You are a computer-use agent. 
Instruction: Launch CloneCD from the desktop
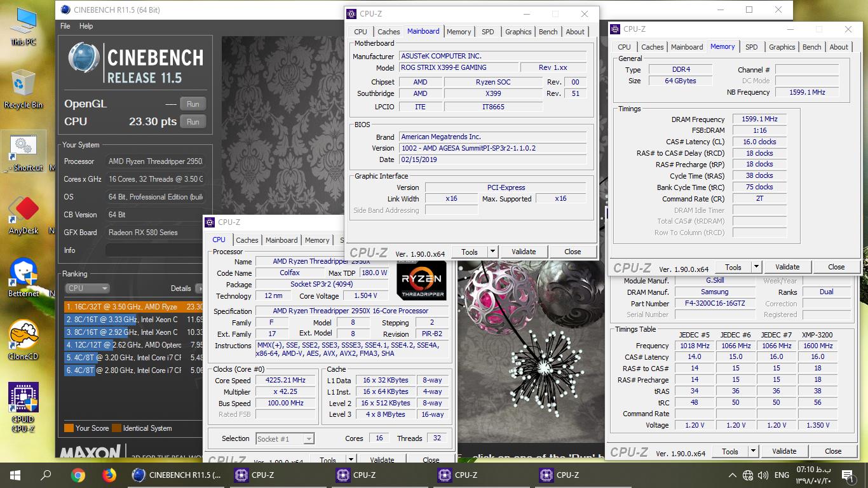(x=24, y=340)
